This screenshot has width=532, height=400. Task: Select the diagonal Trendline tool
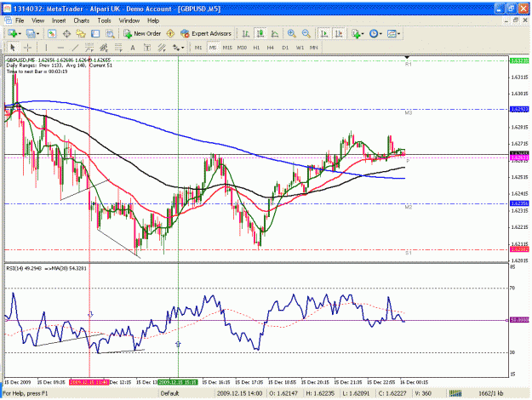pos(75,48)
